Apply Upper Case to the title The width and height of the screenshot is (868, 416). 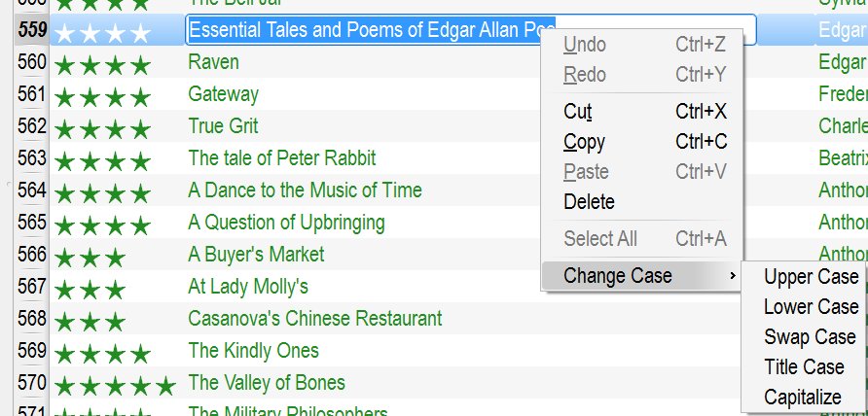[x=811, y=277]
